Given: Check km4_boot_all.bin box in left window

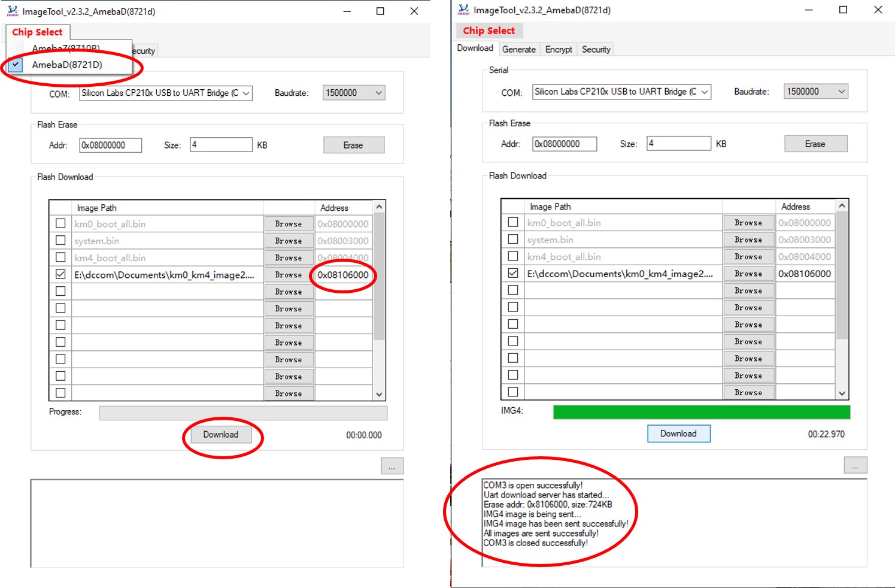Looking at the screenshot, I should point(60,257).
